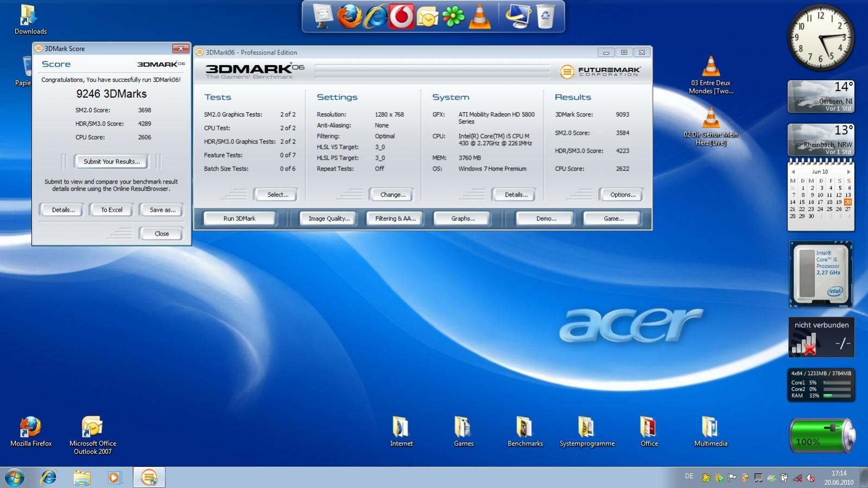Open Filtering & AA tool
This screenshot has height=488, width=868.
[x=395, y=218]
